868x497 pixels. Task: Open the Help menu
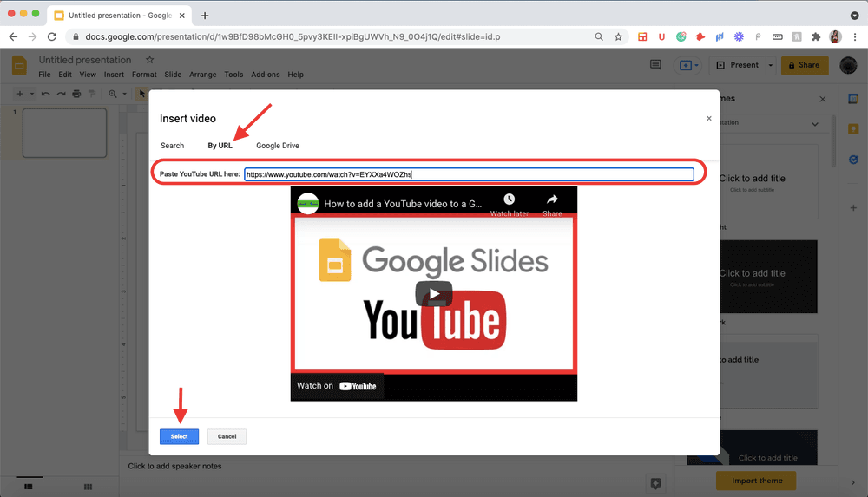point(296,75)
